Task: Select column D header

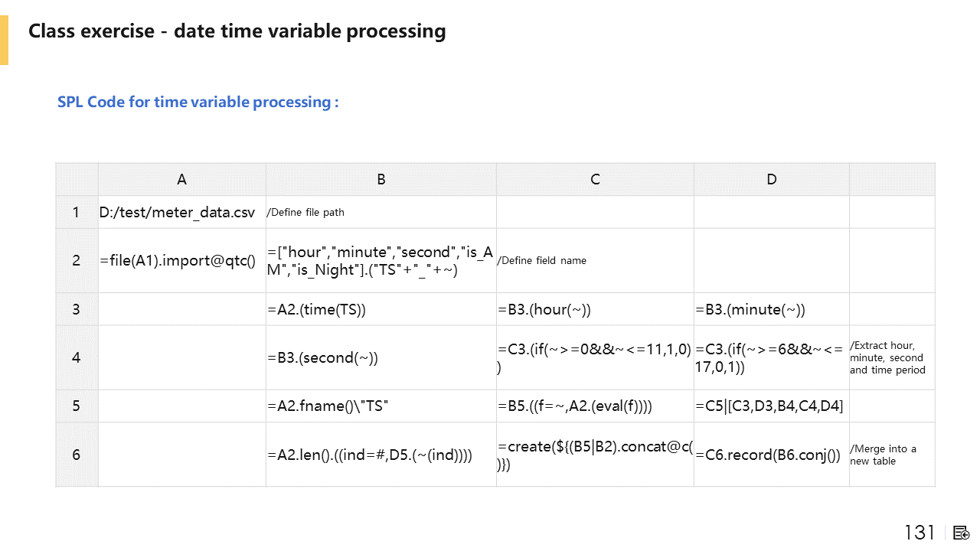Action: (x=771, y=179)
